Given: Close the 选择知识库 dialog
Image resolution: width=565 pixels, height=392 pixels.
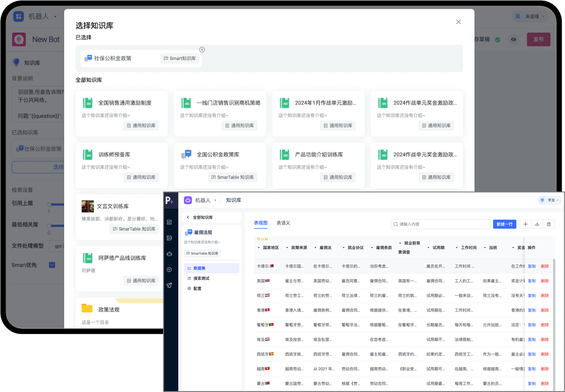Looking at the screenshot, I should tap(458, 22).
